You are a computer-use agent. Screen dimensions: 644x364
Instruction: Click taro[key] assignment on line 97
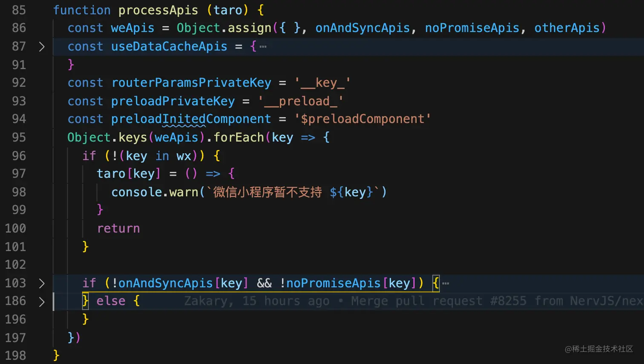coord(129,174)
